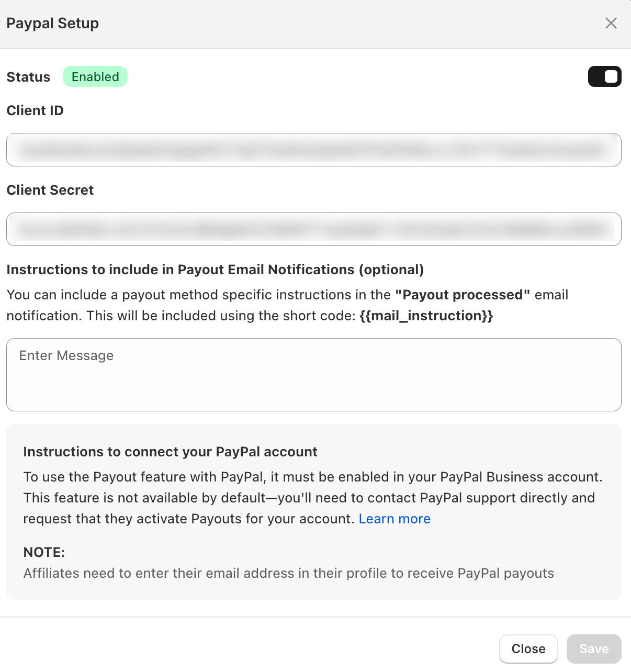Click the affiliates email address note text
The height and width of the screenshot is (672, 631).
click(x=288, y=573)
